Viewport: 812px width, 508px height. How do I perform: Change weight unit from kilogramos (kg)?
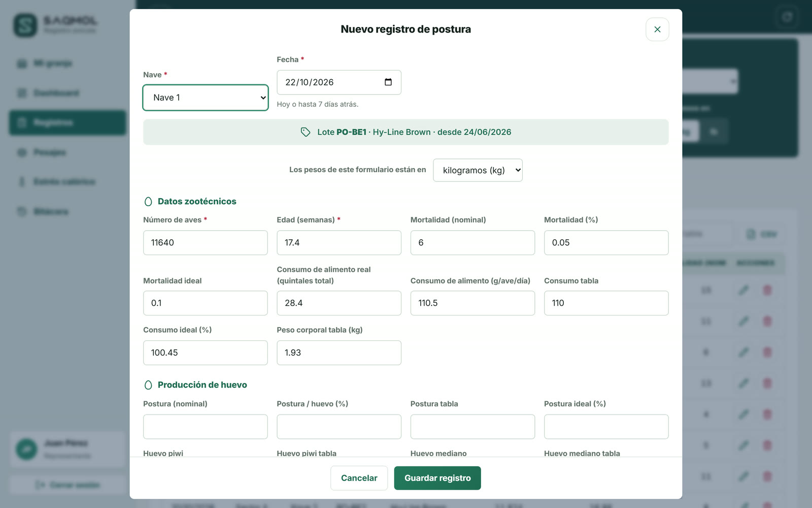point(478,170)
